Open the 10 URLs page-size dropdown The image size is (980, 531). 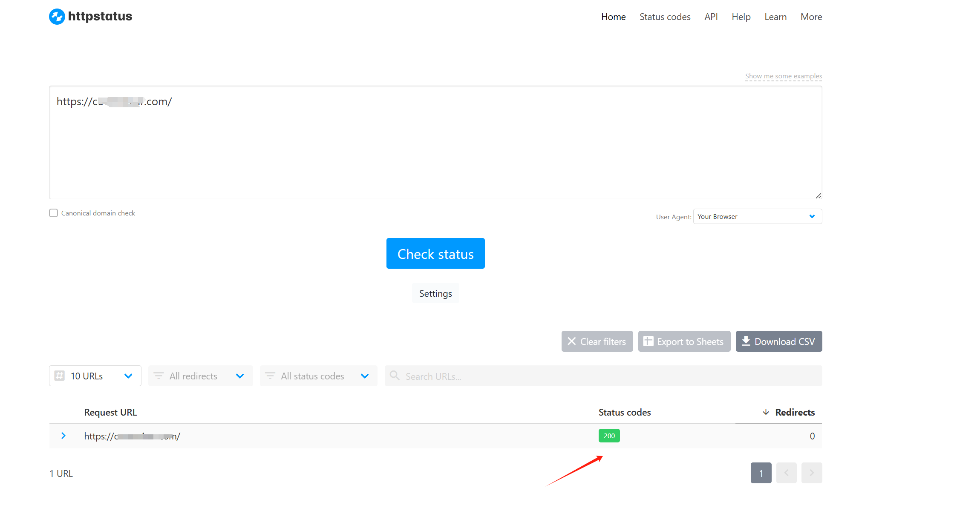(95, 376)
